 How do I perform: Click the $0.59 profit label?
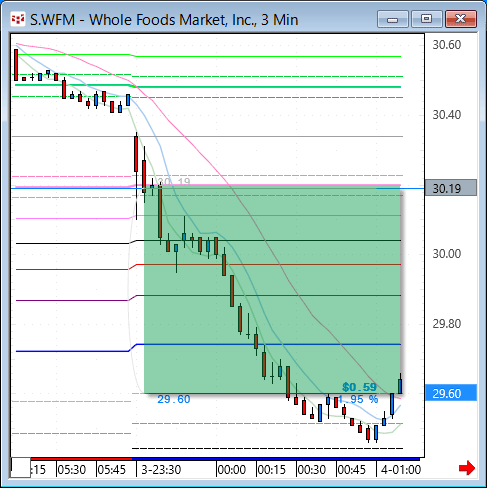pyautogui.click(x=359, y=387)
